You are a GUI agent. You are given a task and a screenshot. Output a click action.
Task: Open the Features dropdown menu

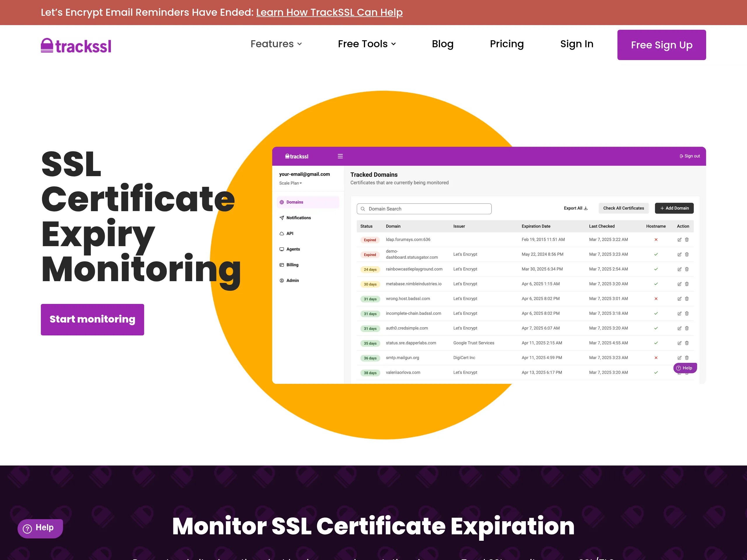point(276,44)
